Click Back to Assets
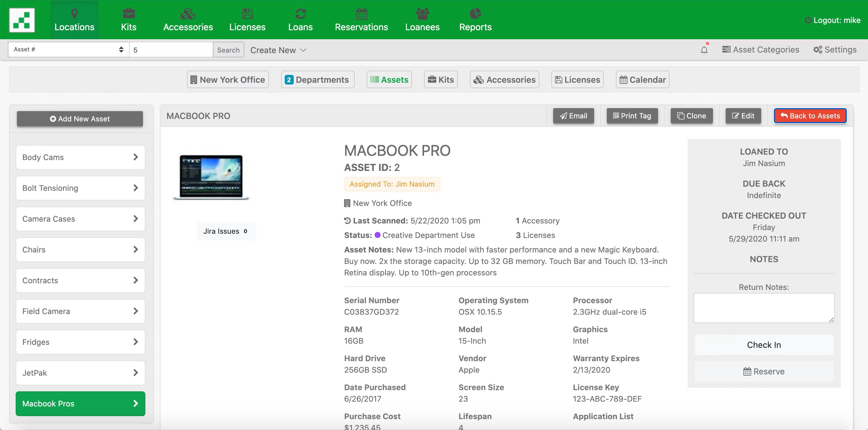Screen dimensions: 868x430 point(810,116)
